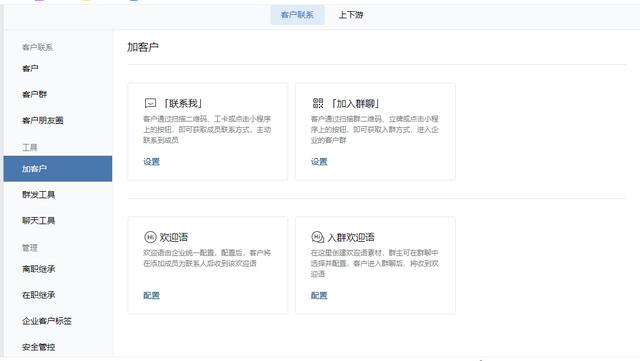The height and width of the screenshot is (361, 640).
Task: Open the 上下游 tab
Action: (351, 15)
